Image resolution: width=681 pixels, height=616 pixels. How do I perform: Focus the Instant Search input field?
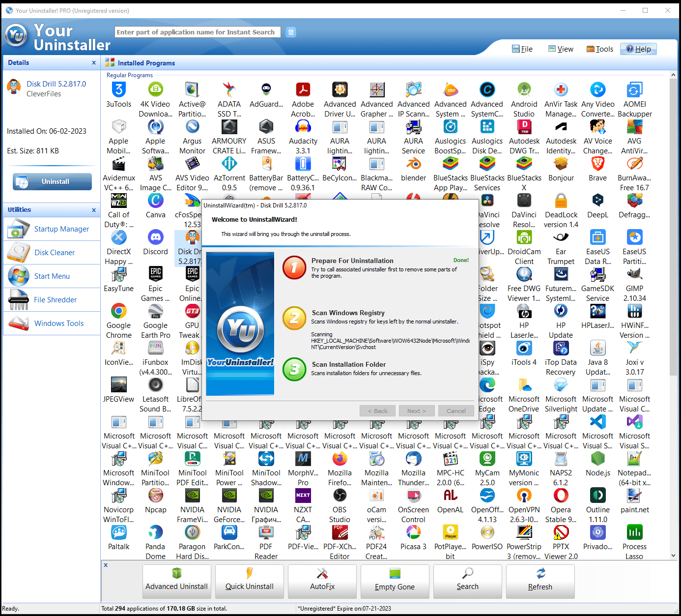[x=198, y=32]
